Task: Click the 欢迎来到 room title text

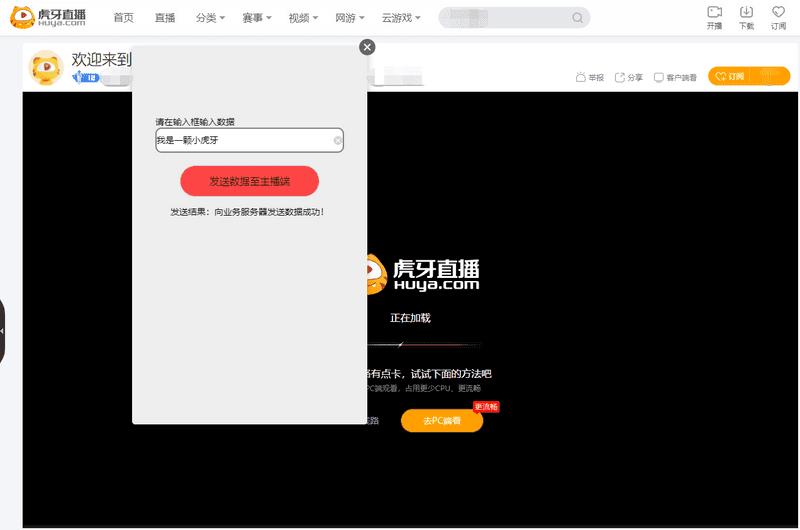Action: (x=102, y=60)
